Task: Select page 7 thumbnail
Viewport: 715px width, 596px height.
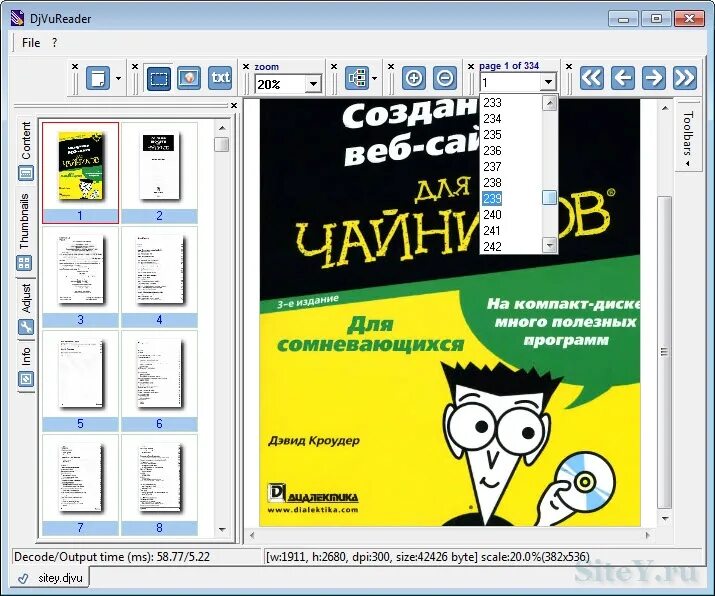Action: click(80, 485)
